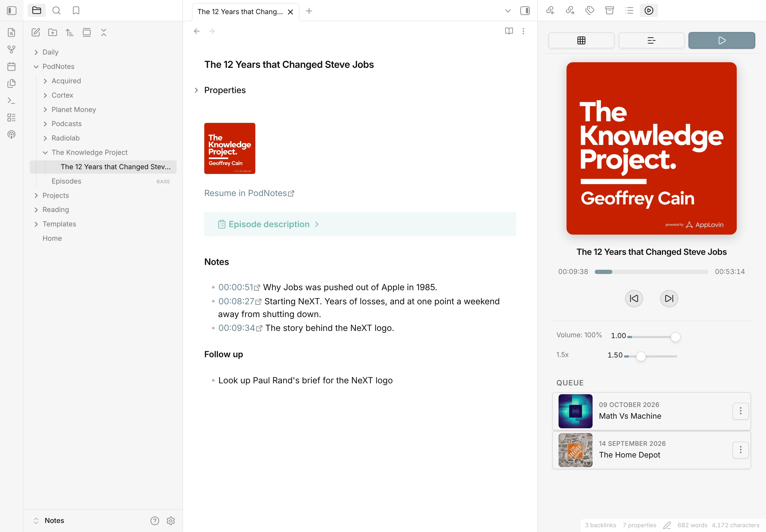
Task: Create new note in file explorer
Action: pos(36,32)
